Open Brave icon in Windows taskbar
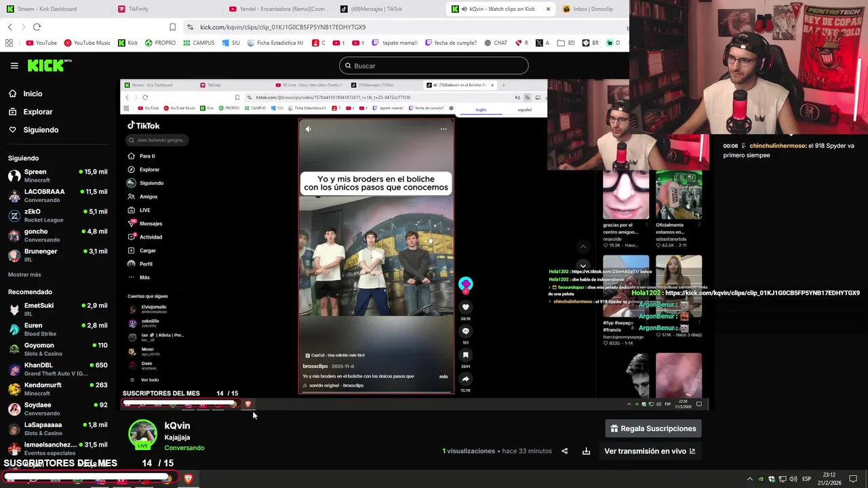Screen dimensions: 868x488 click(x=189, y=479)
